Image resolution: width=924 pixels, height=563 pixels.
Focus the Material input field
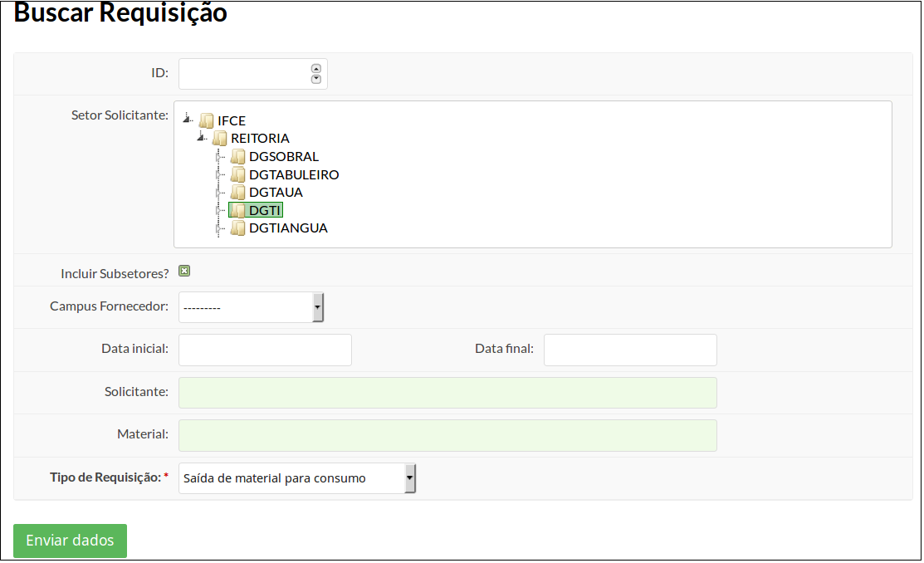[x=447, y=436]
